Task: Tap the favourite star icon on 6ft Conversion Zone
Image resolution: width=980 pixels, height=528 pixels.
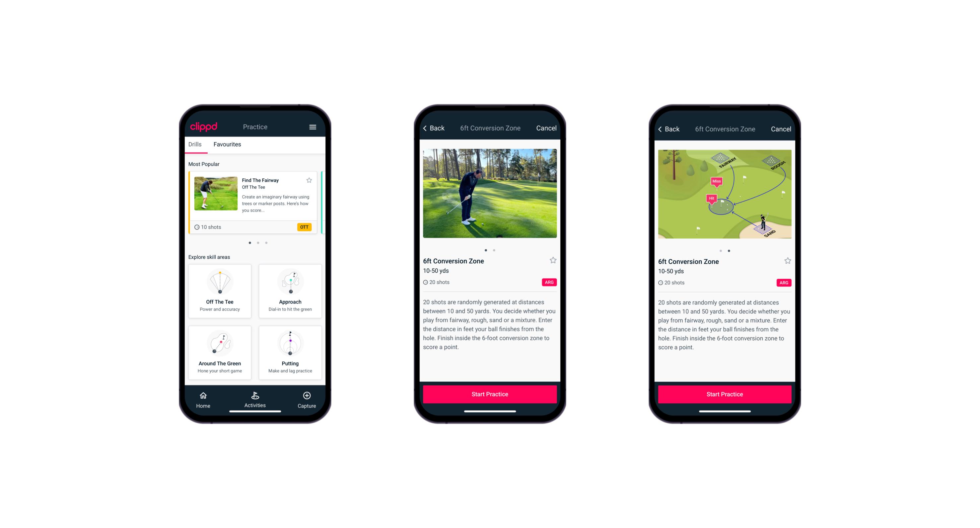Action: point(554,261)
